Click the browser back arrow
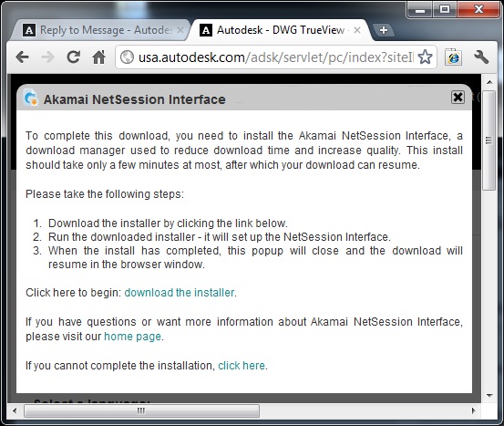Image resolution: width=504 pixels, height=426 pixels. (23, 57)
